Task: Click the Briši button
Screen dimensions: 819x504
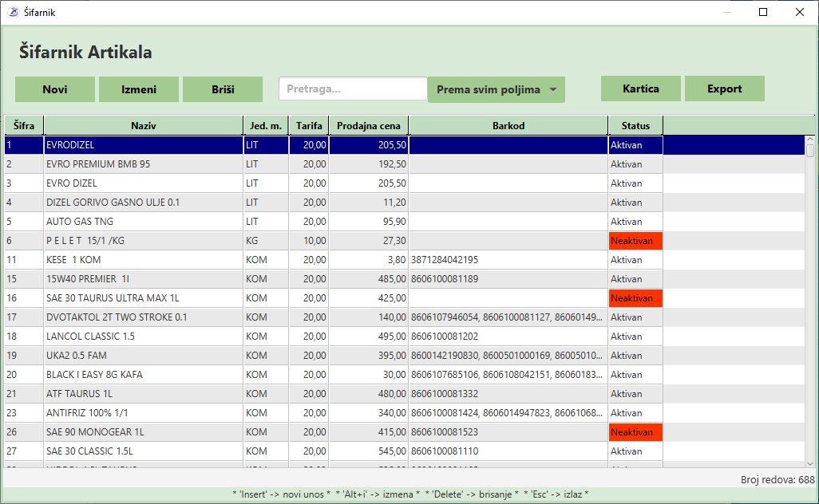Action: pos(223,89)
